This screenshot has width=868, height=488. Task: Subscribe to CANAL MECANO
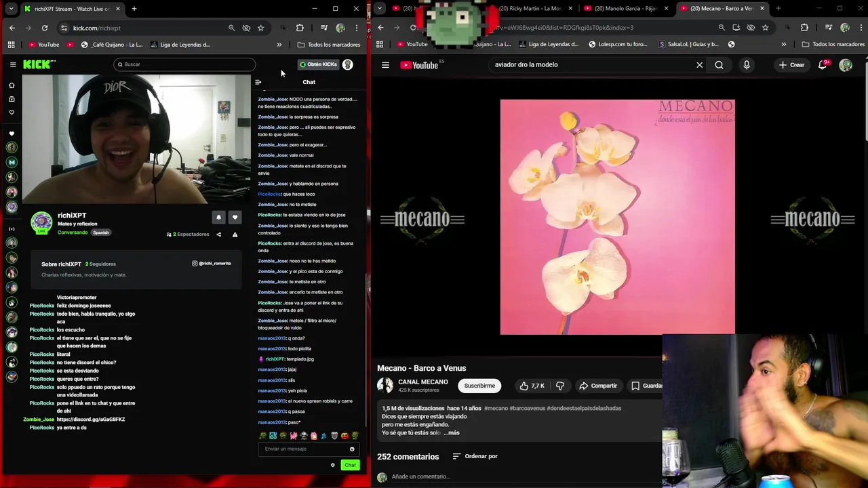479,386
